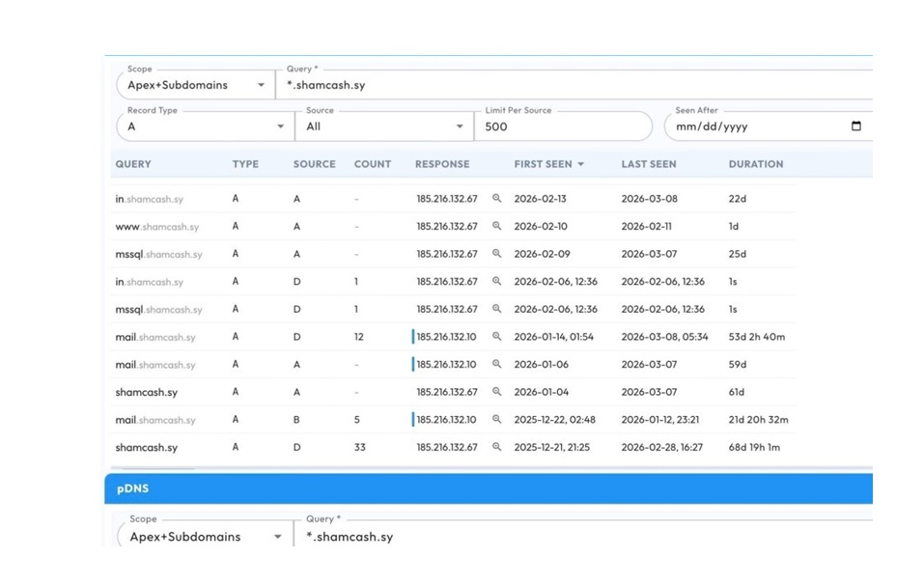This screenshot has height=586, width=924.
Task: Click magnifier icon beside mssql.shamcash.sy 2026-02-09 row
Action: tap(497, 254)
